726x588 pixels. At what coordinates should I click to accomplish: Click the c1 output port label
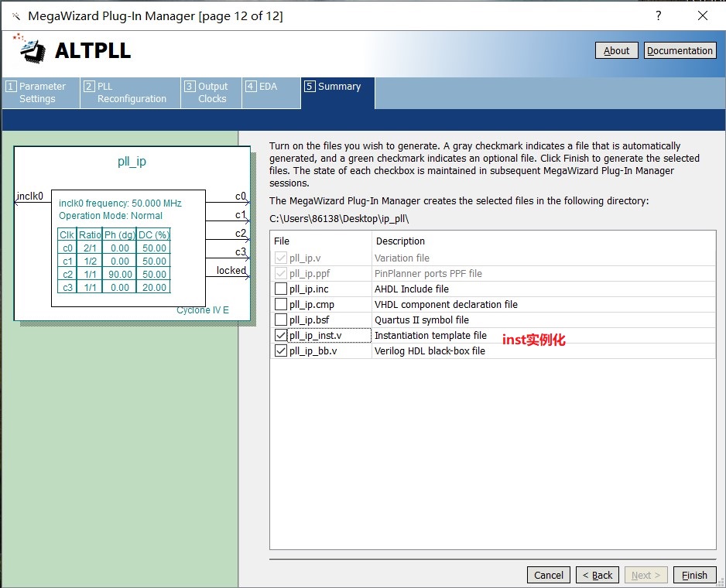point(240,215)
